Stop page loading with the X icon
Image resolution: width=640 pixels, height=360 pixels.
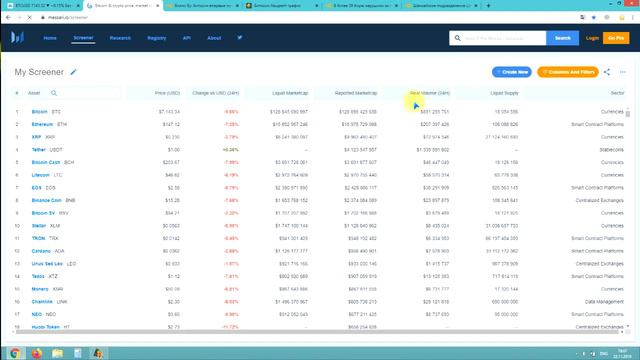pos(29,18)
